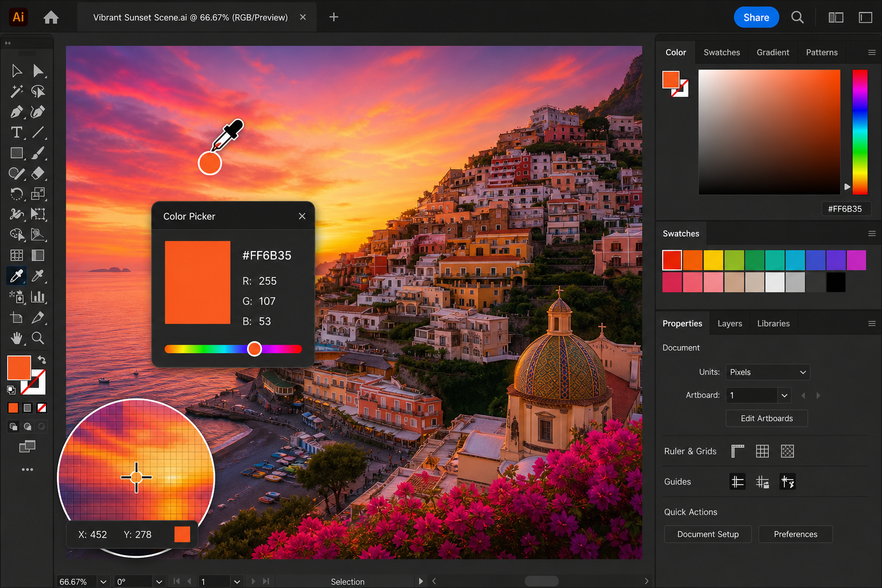Select the Gradient tool in toolbar
Image resolution: width=882 pixels, height=588 pixels.
(38, 255)
